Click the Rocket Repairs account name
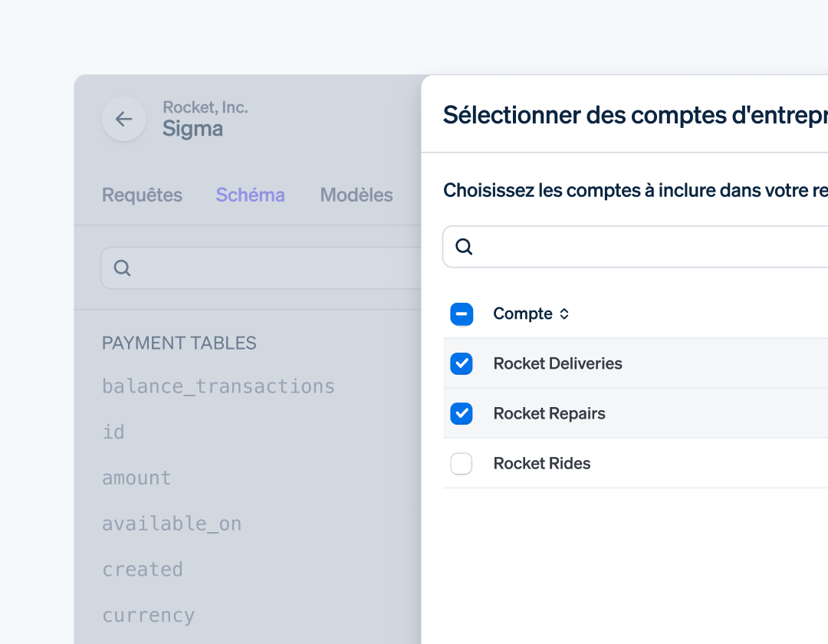The height and width of the screenshot is (644, 828). 549,413
